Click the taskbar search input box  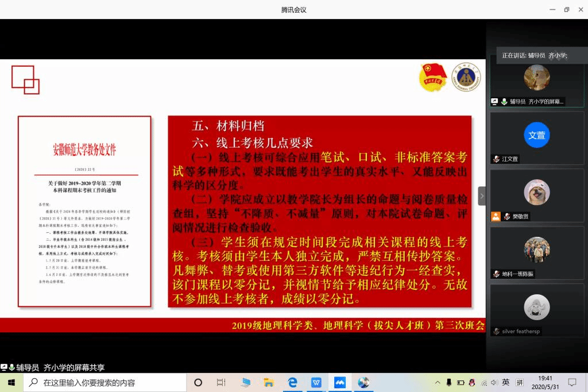coord(106,383)
